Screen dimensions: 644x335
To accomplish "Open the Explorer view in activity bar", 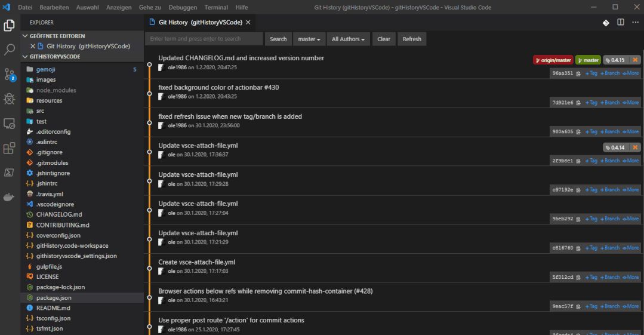I will click(9, 26).
